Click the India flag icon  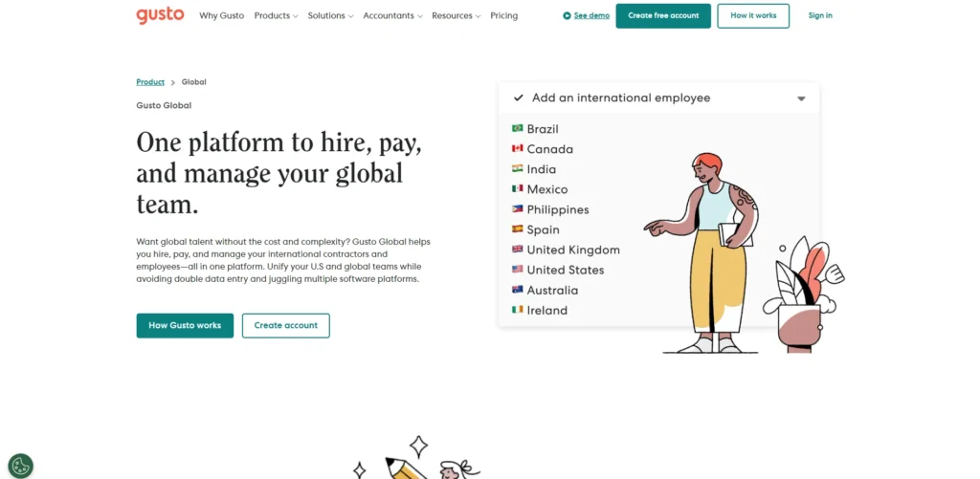pyautogui.click(x=518, y=168)
